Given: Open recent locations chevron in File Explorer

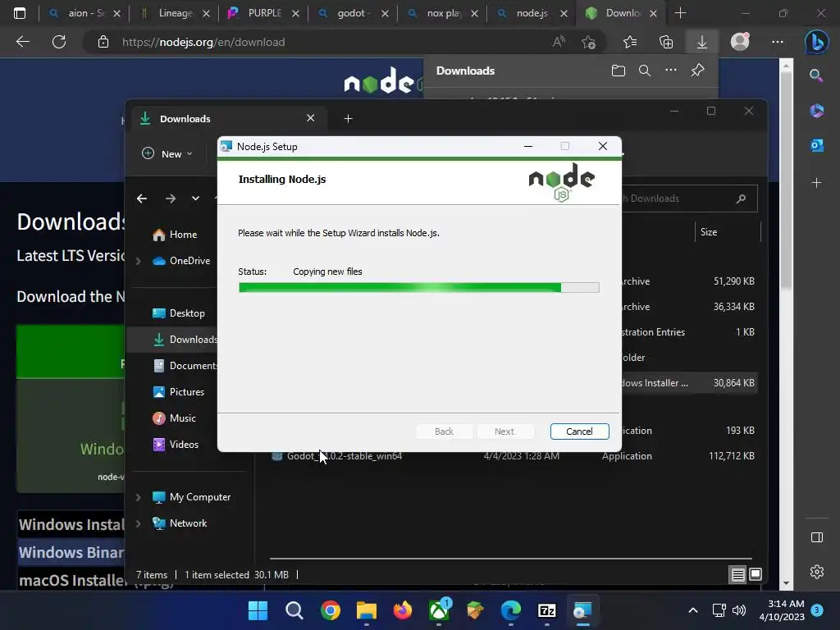Looking at the screenshot, I should [195, 199].
